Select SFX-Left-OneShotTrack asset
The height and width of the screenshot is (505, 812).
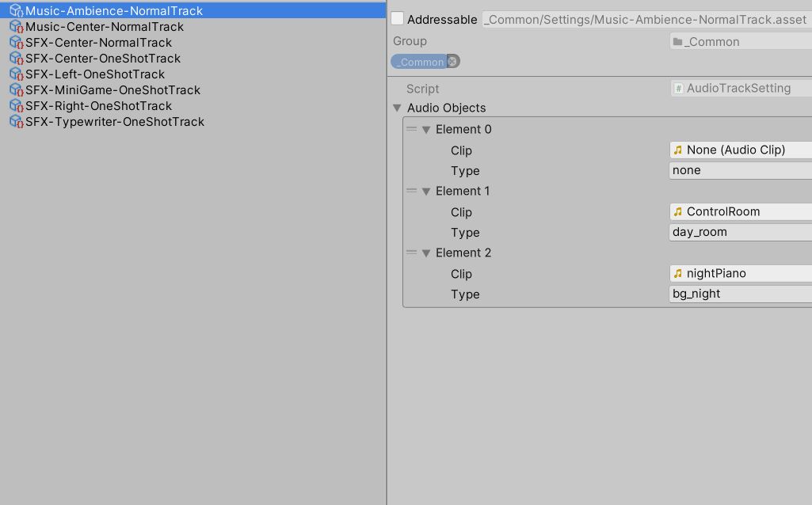click(95, 74)
